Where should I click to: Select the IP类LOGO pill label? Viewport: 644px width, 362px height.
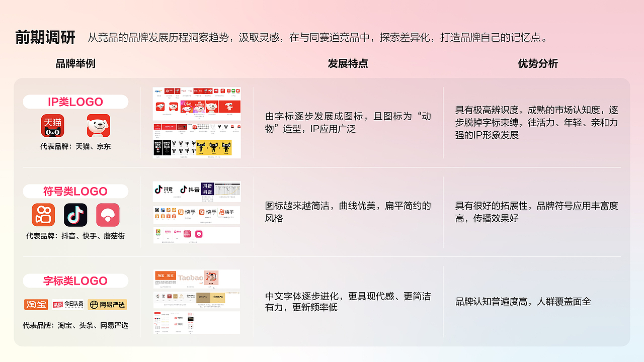(x=75, y=102)
